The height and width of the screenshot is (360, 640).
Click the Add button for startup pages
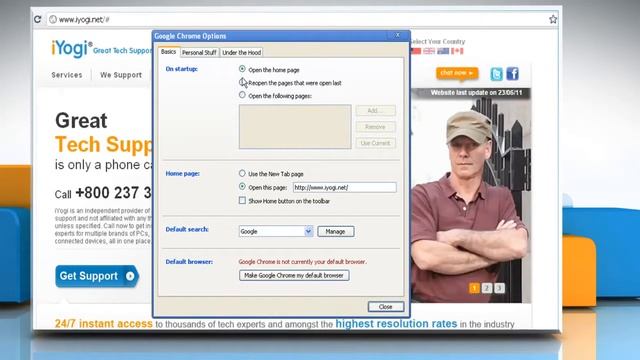pyautogui.click(x=376, y=111)
